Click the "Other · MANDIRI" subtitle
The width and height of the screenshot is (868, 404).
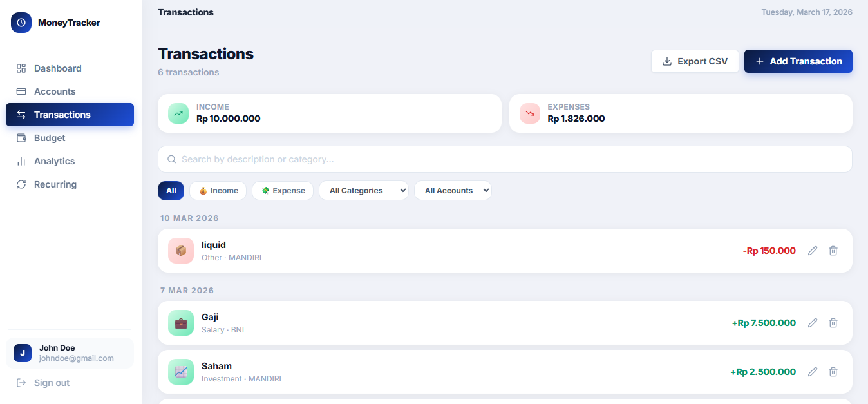point(232,258)
